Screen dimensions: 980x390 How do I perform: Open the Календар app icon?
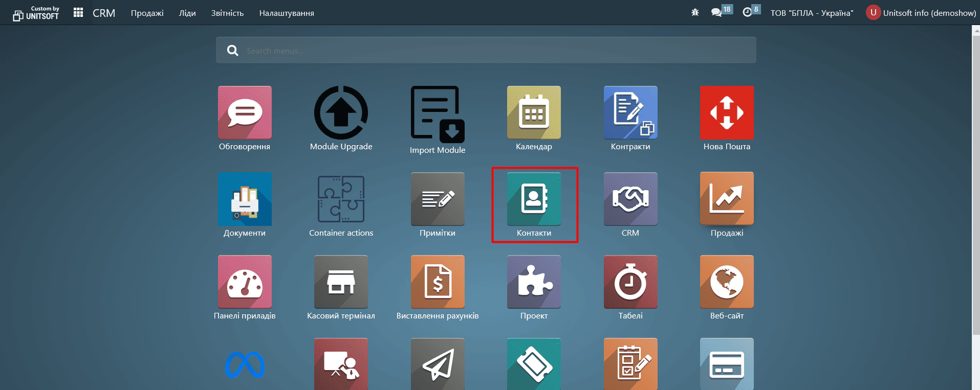(534, 112)
